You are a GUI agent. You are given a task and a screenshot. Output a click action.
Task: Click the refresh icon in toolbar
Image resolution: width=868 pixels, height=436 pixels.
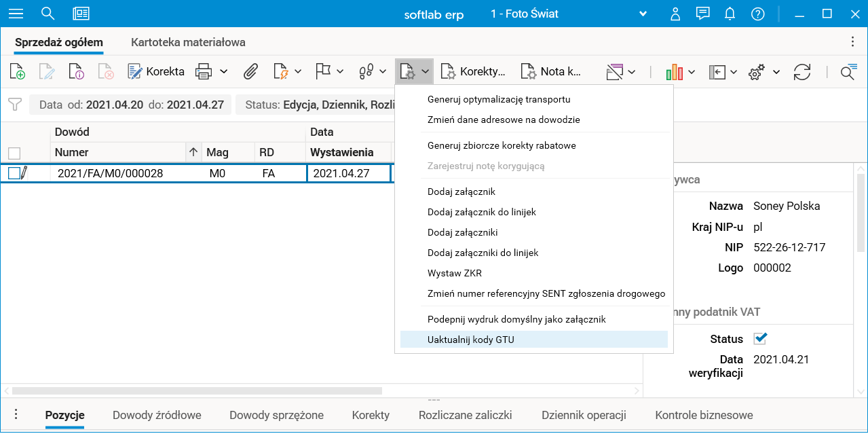802,72
